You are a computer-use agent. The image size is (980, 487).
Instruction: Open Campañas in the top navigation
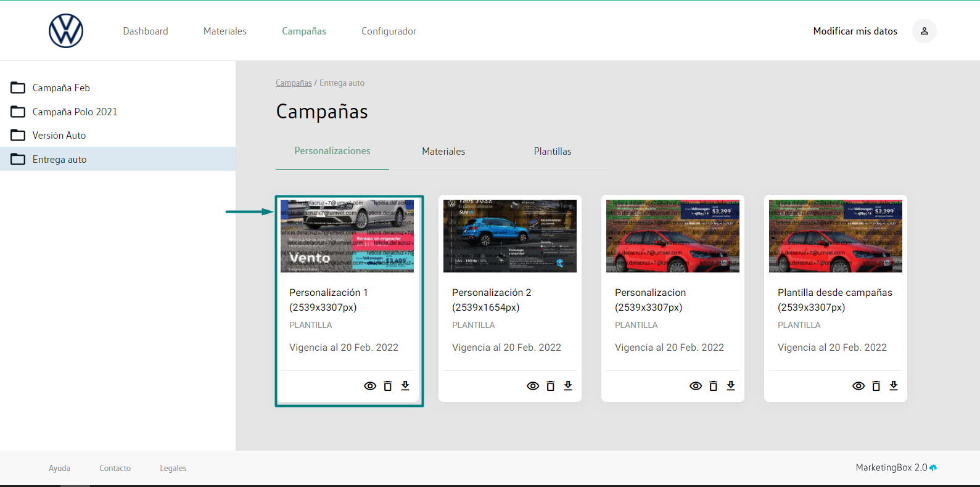tap(304, 31)
